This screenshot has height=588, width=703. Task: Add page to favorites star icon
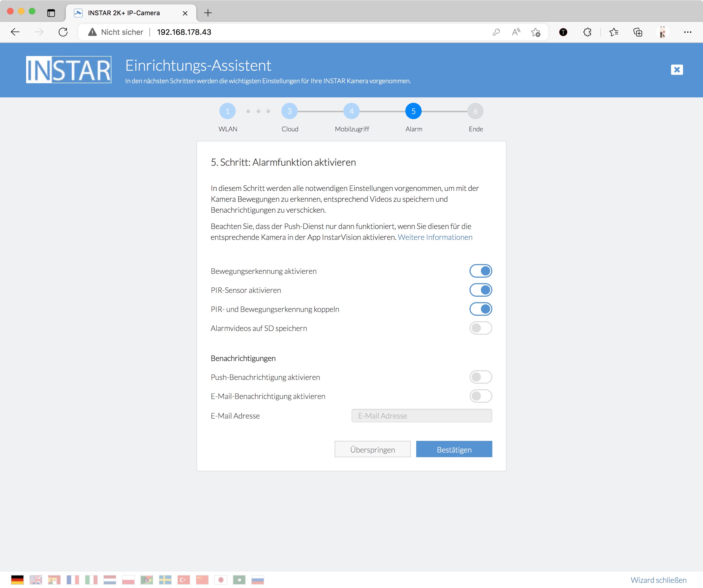coord(535,32)
